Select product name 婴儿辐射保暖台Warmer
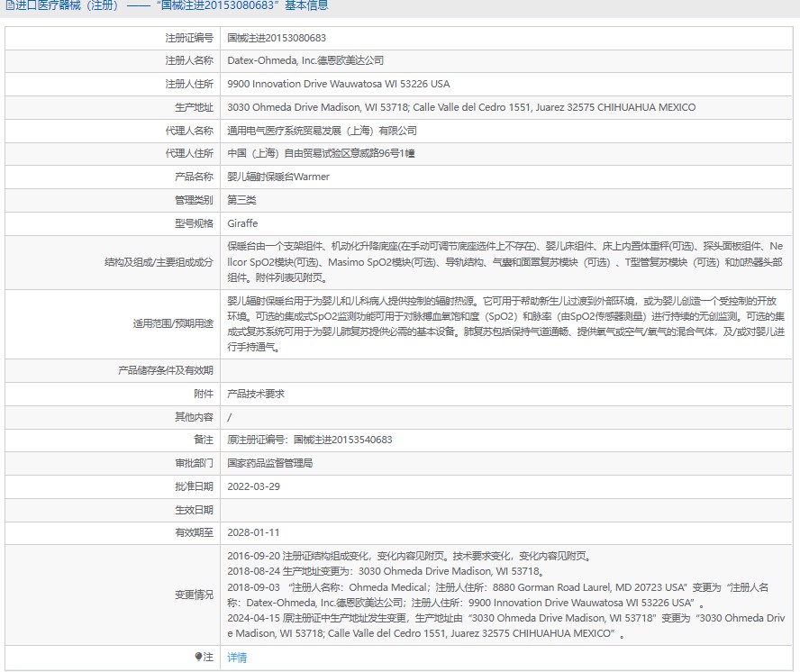The image size is (800, 672). [278, 177]
